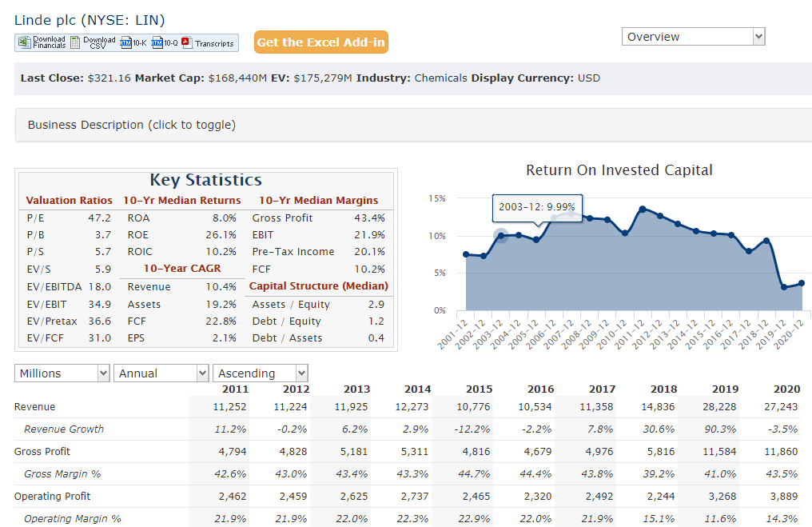Screen dimensions: 812x527
Task: Click the Gross Profit median margin 43.4%
Action: pos(370,218)
